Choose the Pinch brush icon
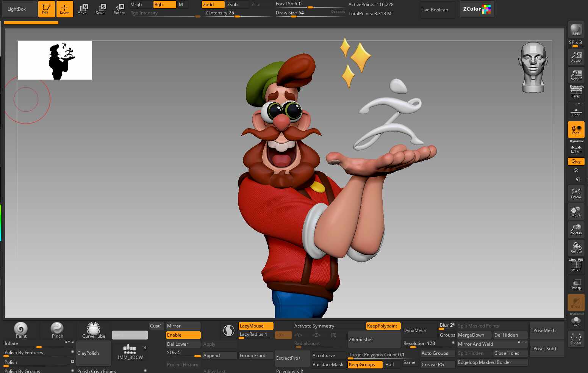The width and height of the screenshot is (588, 373). 57,330
